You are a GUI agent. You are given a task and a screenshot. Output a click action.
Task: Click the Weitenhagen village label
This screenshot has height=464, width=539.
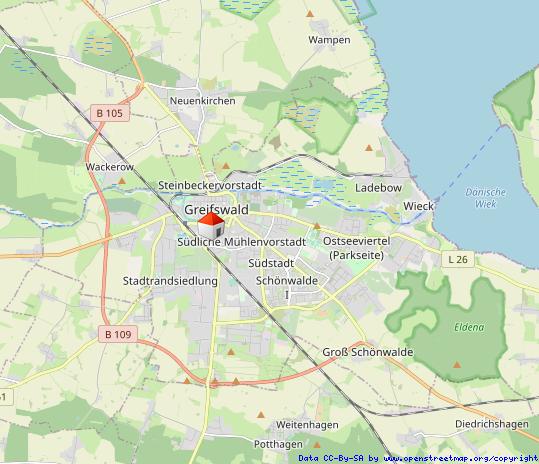click(307, 425)
